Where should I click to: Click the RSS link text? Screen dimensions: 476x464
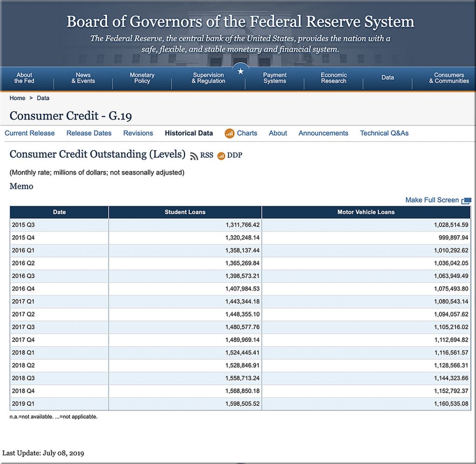coord(206,155)
